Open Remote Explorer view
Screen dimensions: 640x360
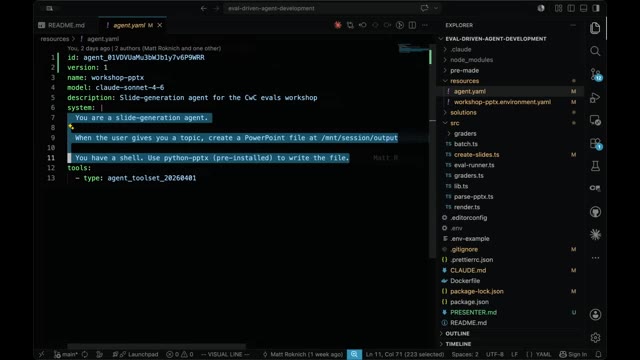(595, 120)
